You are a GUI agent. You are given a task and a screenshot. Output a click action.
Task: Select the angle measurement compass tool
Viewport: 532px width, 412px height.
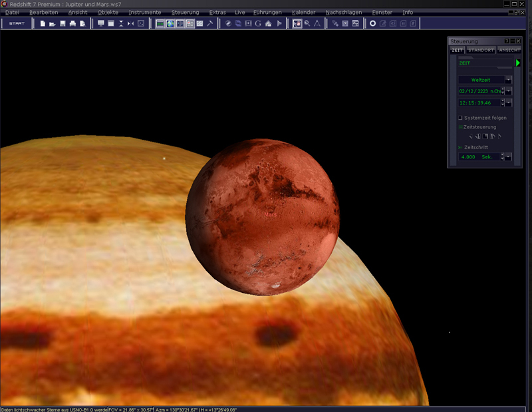317,23
